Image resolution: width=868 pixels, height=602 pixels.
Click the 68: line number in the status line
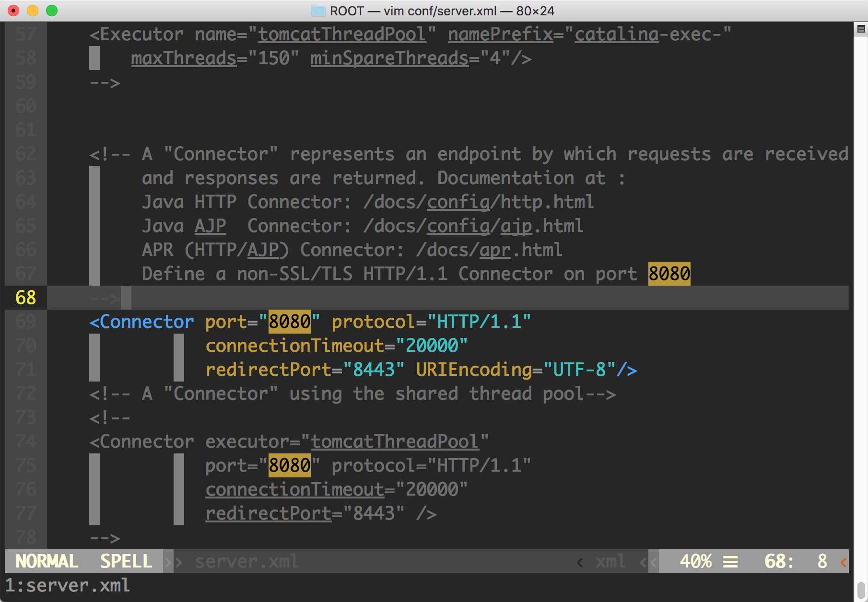[x=779, y=561]
